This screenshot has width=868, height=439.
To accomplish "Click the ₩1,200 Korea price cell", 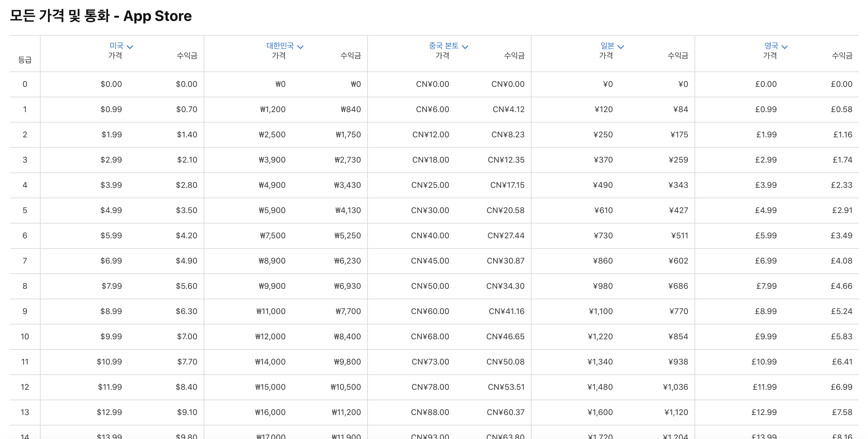I will [273, 109].
